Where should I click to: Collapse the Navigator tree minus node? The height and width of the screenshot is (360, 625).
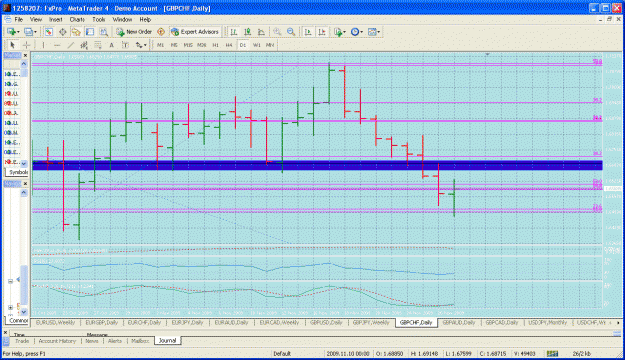point(10,281)
